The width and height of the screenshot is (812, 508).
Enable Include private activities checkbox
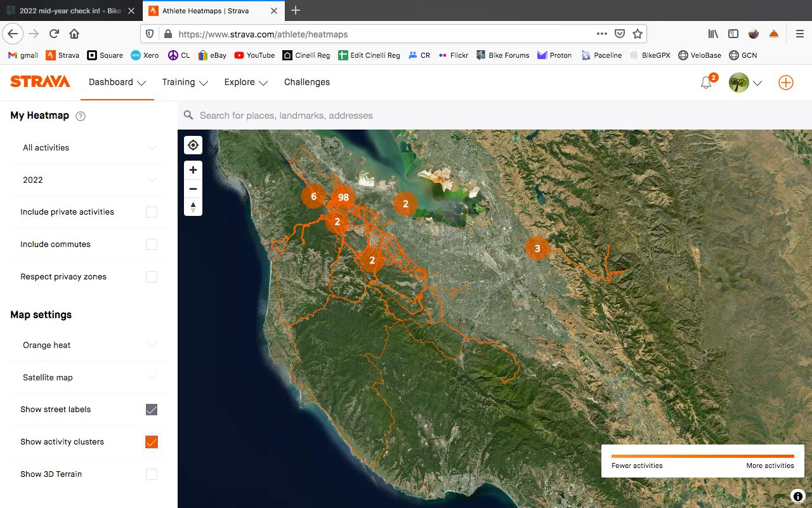(x=152, y=212)
